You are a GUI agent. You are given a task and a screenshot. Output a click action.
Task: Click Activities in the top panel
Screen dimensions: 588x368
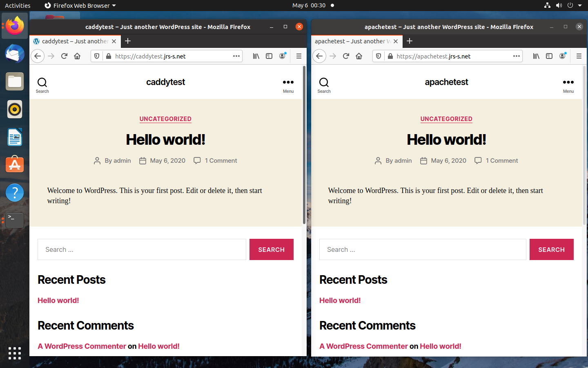coord(17,5)
